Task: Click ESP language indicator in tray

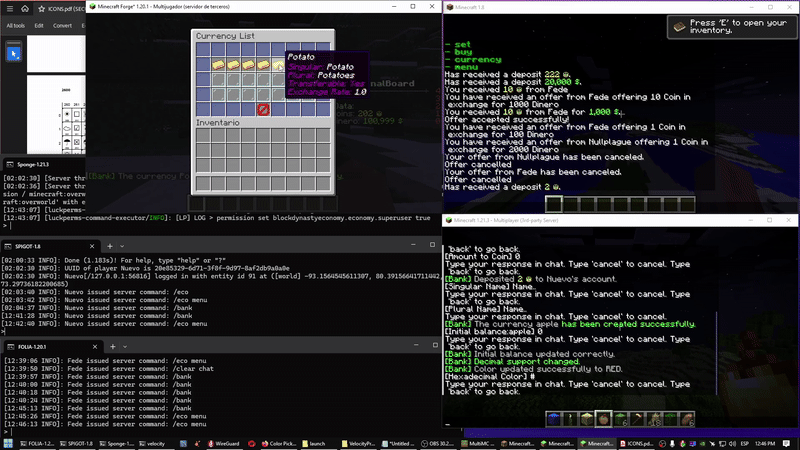Action: click(745, 443)
